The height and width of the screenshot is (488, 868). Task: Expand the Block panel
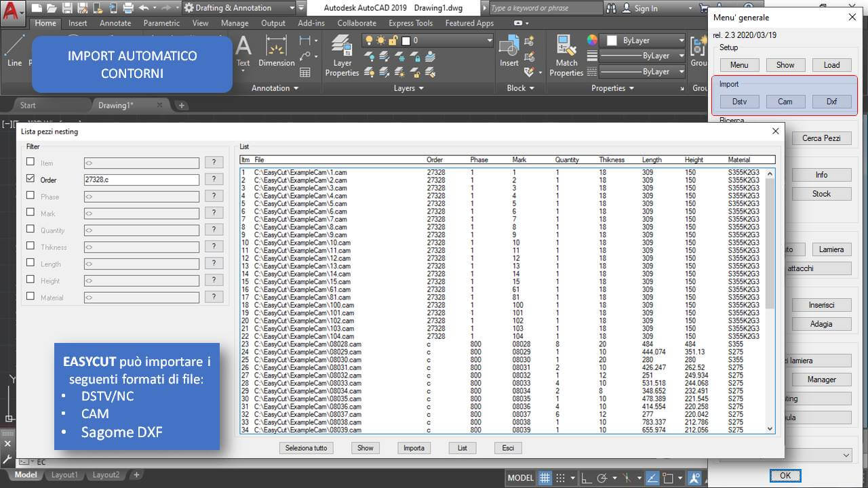(520, 88)
